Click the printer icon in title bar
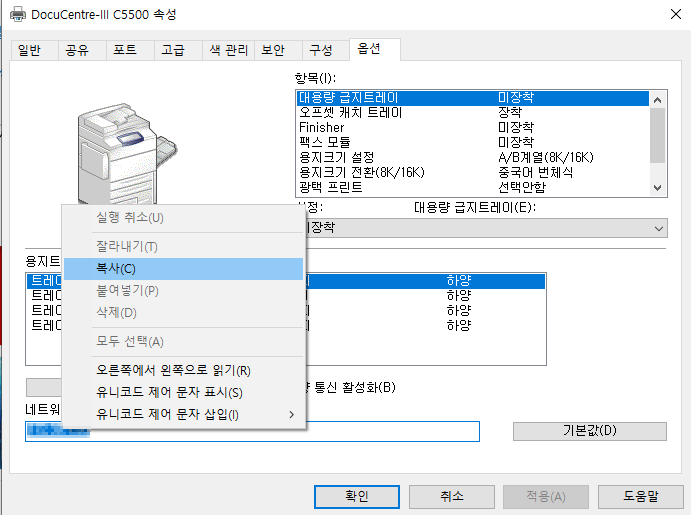 coord(18,15)
